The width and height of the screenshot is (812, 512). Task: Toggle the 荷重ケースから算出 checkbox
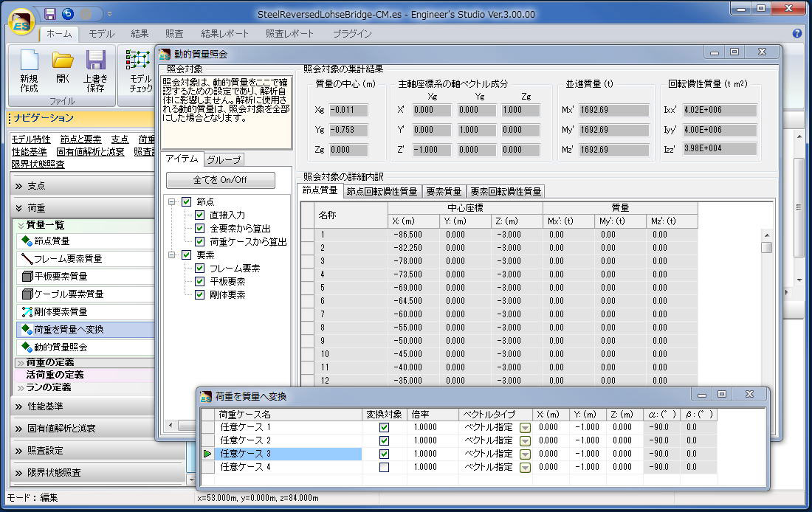[x=199, y=242]
